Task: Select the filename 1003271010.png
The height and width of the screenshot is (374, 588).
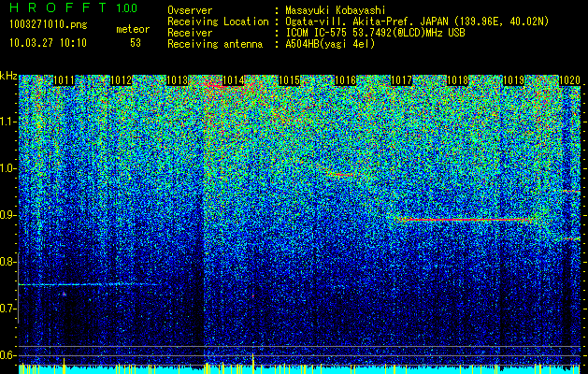Action: [49, 25]
